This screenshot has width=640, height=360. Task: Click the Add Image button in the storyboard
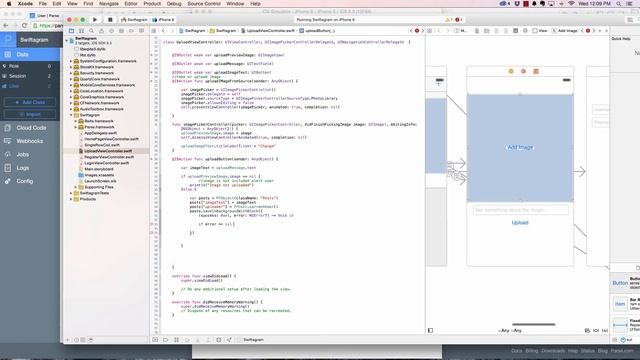click(x=520, y=147)
